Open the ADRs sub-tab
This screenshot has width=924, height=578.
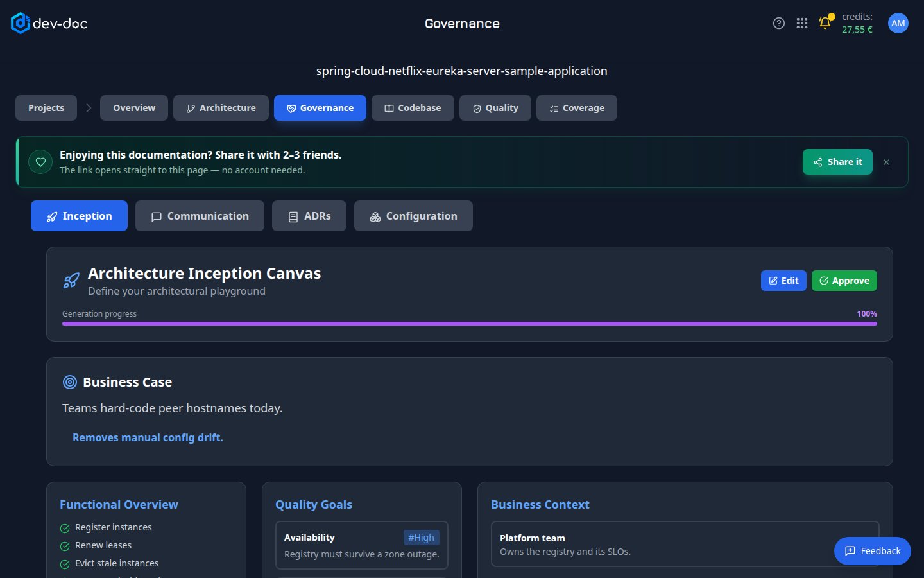(x=309, y=216)
